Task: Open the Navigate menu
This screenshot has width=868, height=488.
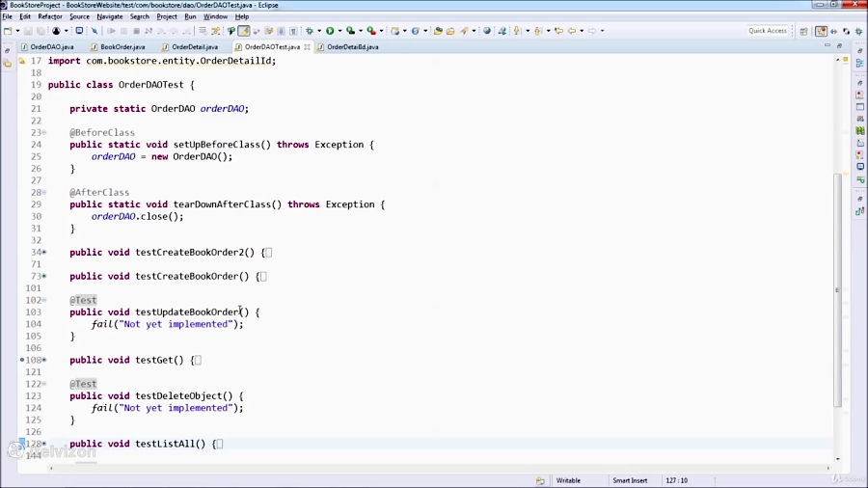Action: tap(110, 16)
